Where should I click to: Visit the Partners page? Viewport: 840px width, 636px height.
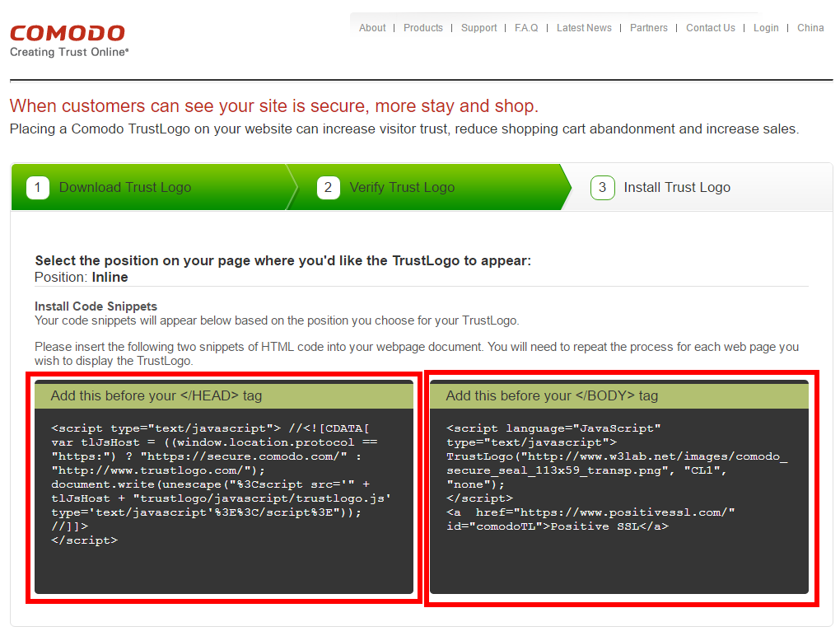[649, 28]
